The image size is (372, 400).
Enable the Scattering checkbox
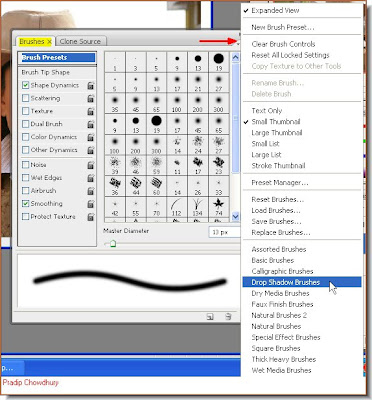pyautogui.click(x=26, y=98)
